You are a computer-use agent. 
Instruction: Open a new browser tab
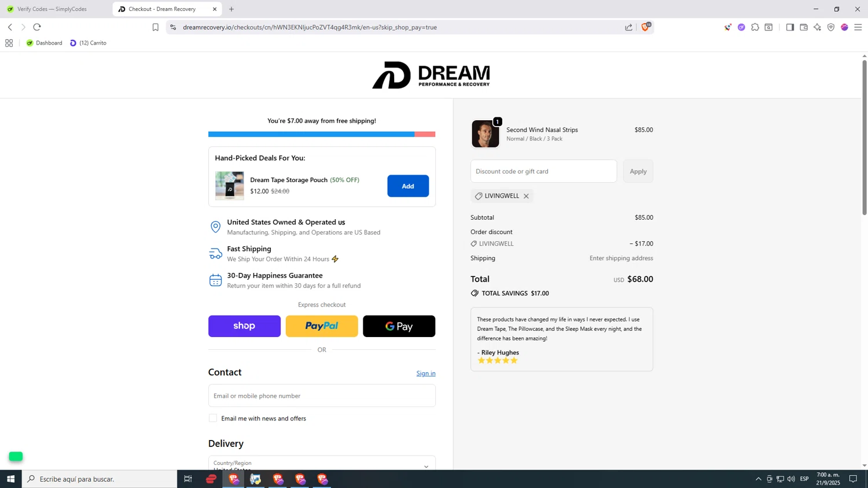pyautogui.click(x=231, y=9)
